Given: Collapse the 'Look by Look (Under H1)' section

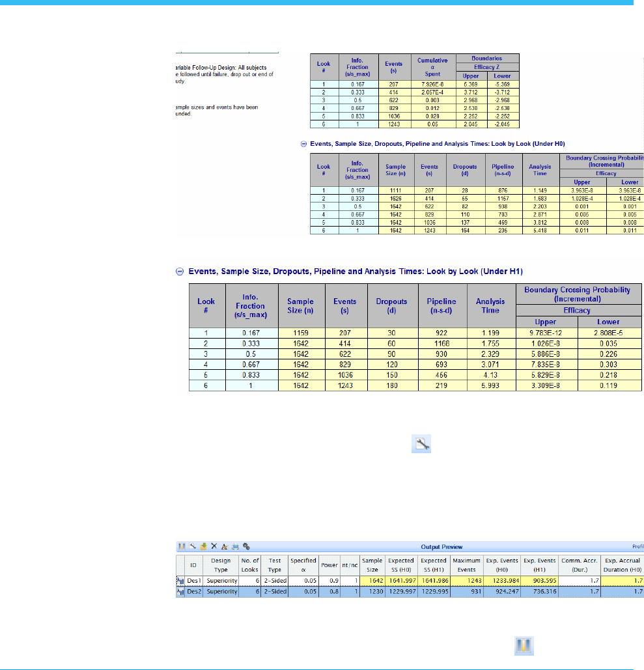Looking at the screenshot, I should tap(180, 272).
